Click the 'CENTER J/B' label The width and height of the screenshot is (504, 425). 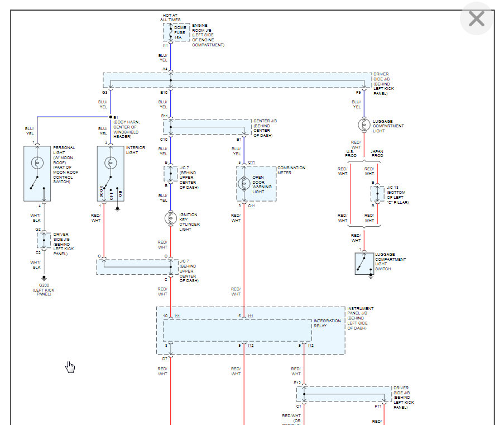pos(265,121)
